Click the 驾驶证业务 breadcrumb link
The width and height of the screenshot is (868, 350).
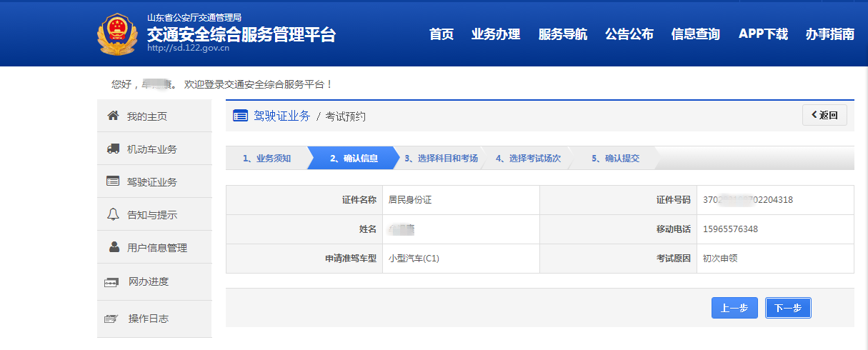[281, 116]
